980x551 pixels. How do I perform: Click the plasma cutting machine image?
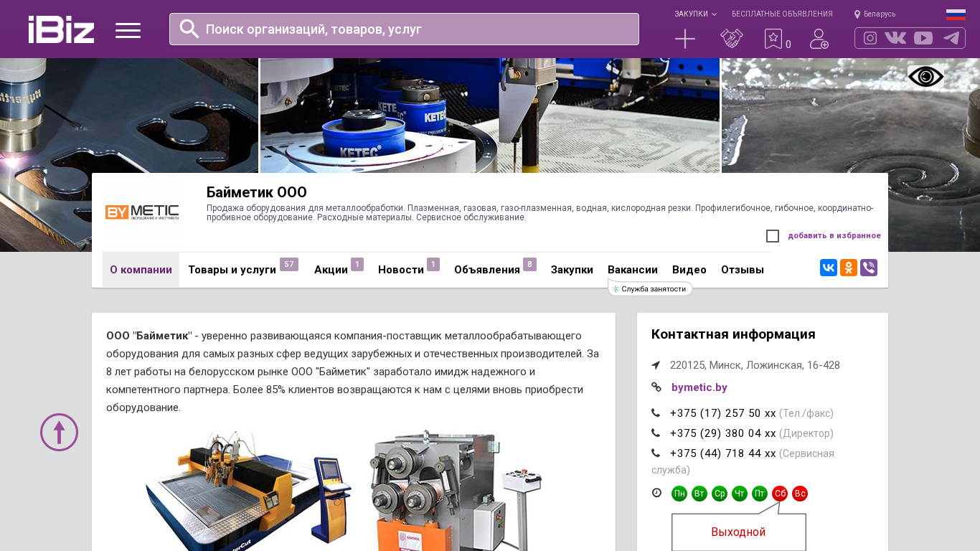(x=248, y=491)
